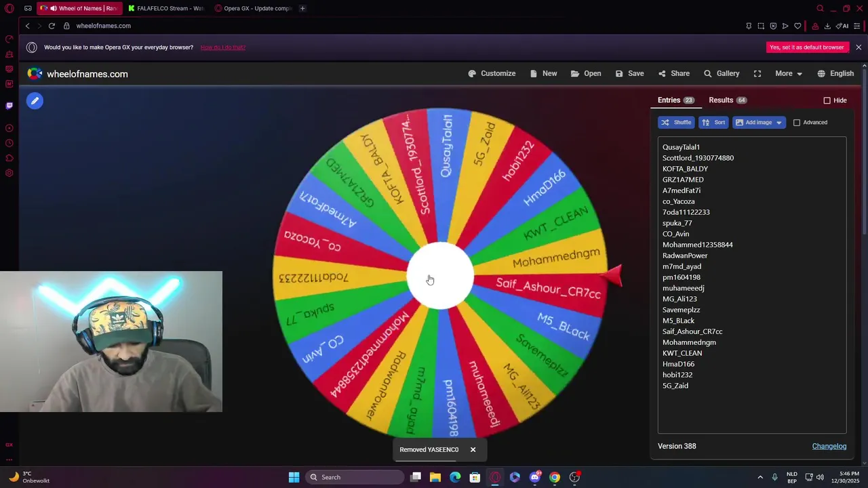868x488 pixels.
Task: Go back to the previous page
Action: (28, 26)
